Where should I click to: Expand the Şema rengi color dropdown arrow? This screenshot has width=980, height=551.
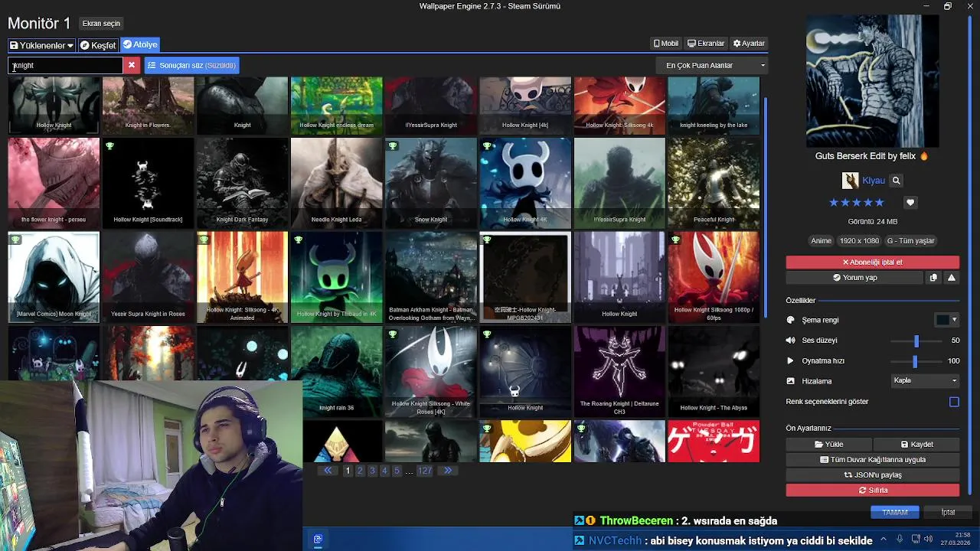954,320
